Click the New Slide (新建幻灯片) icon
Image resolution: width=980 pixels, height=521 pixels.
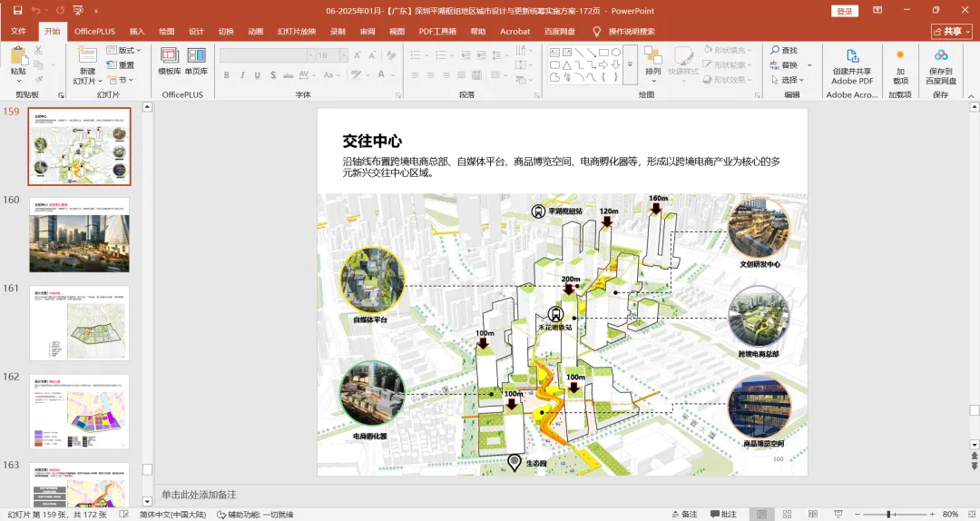[x=87, y=55]
